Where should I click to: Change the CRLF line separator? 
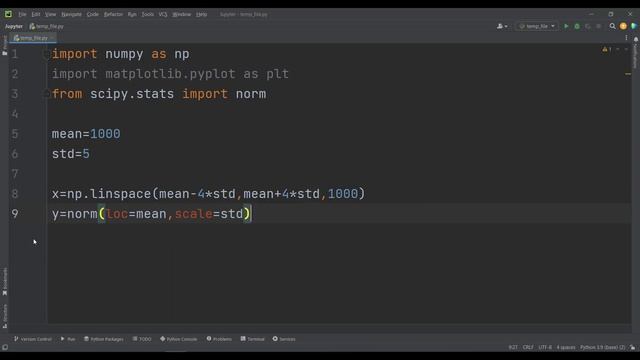[528, 347]
